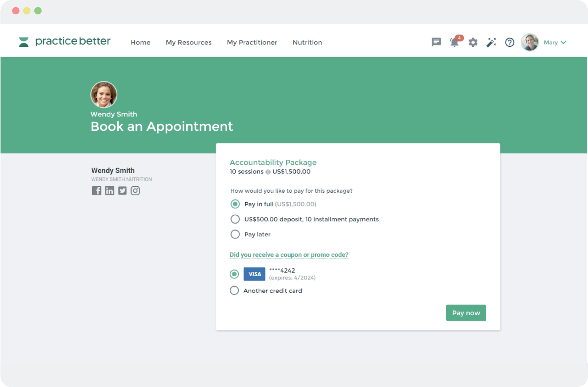Open the messages chat icon
Screen dimensions: 588x387
[436, 42]
